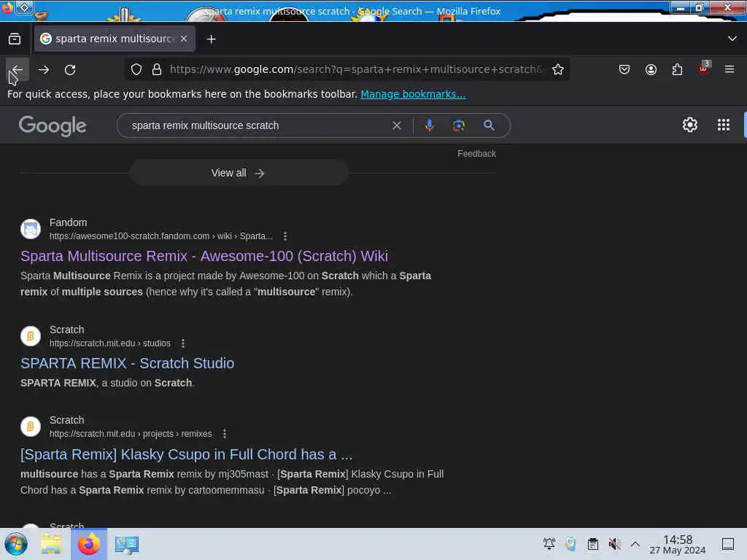This screenshot has height=560, width=747.
Task: Switch to Firefox on the taskbar
Action: click(x=89, y=544)
